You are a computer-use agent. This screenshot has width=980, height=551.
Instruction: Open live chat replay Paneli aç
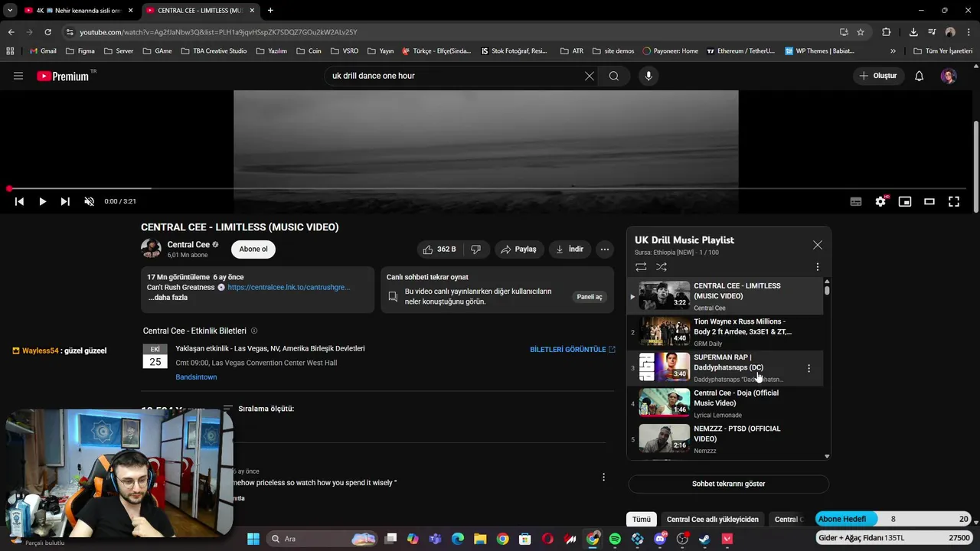(590, 297)
